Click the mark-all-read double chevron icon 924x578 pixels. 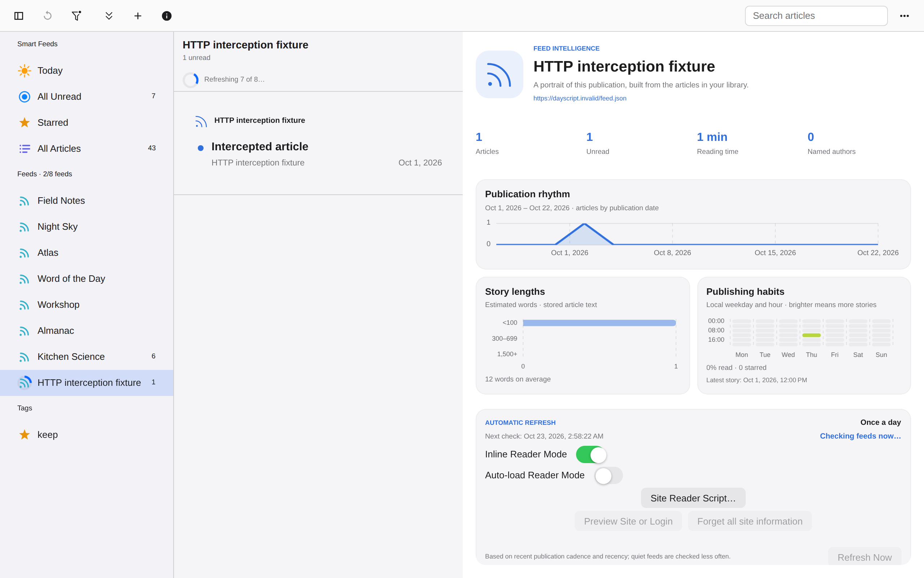109,16
